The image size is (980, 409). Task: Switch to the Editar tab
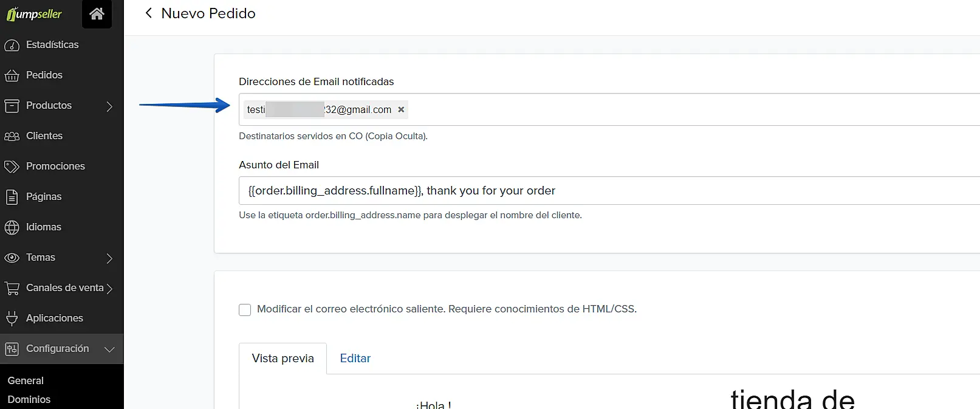355,359
